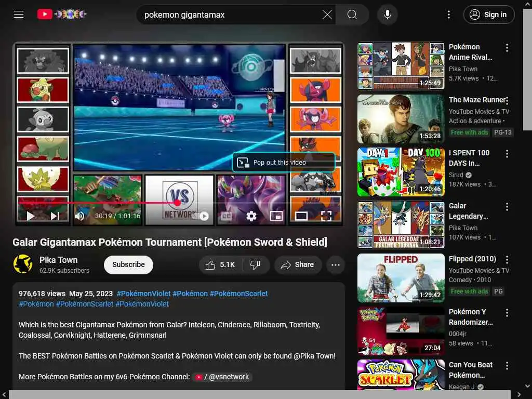The height and width of the screenshot is (399, 532).
Task: Open options for Galar Legendary video
Action: coord(507,207)
